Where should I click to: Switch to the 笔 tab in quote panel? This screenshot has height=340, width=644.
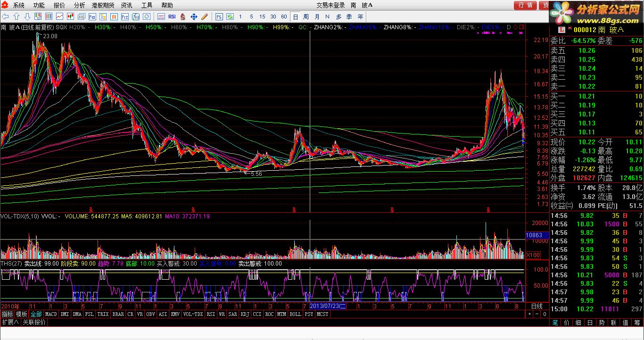[x=555, y=323]
